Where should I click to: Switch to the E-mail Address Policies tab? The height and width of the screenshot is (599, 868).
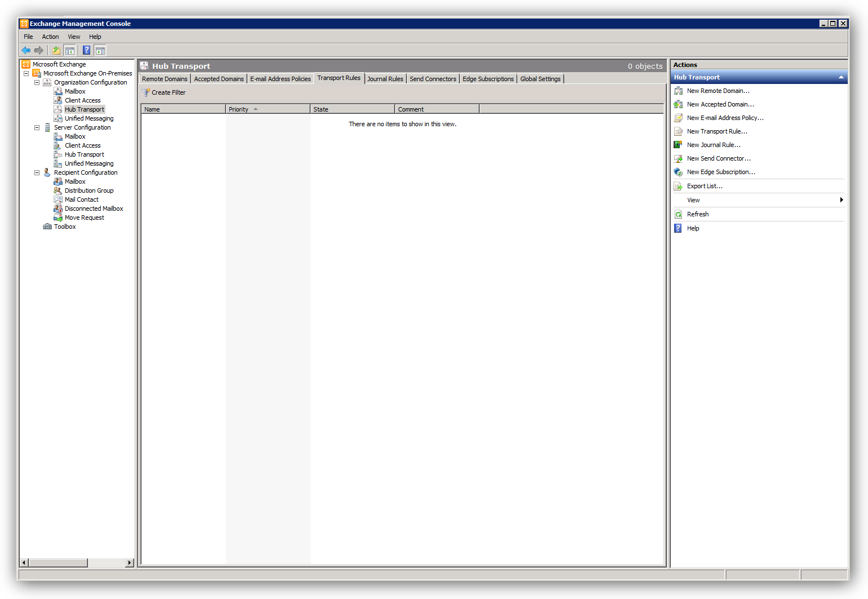pos(280,79)
